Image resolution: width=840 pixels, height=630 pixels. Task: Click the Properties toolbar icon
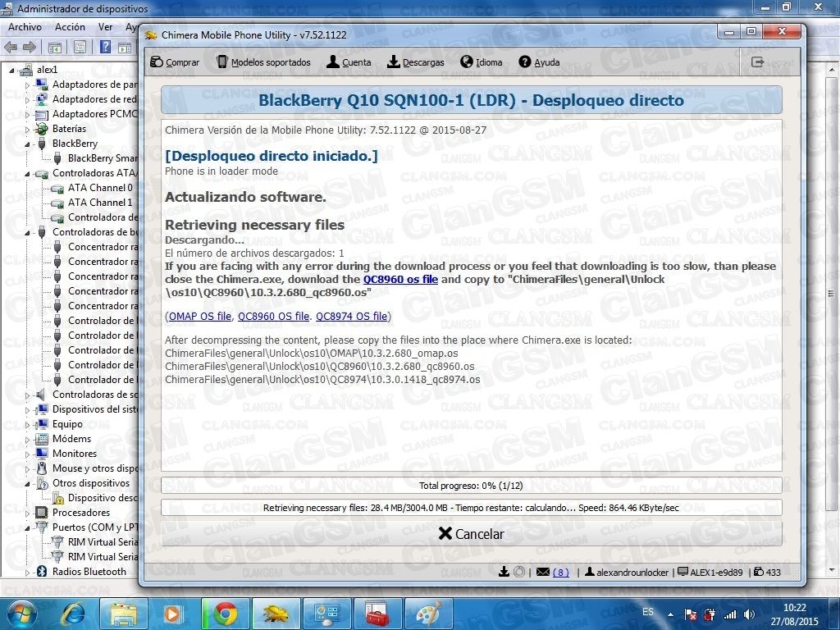(80, 48)
